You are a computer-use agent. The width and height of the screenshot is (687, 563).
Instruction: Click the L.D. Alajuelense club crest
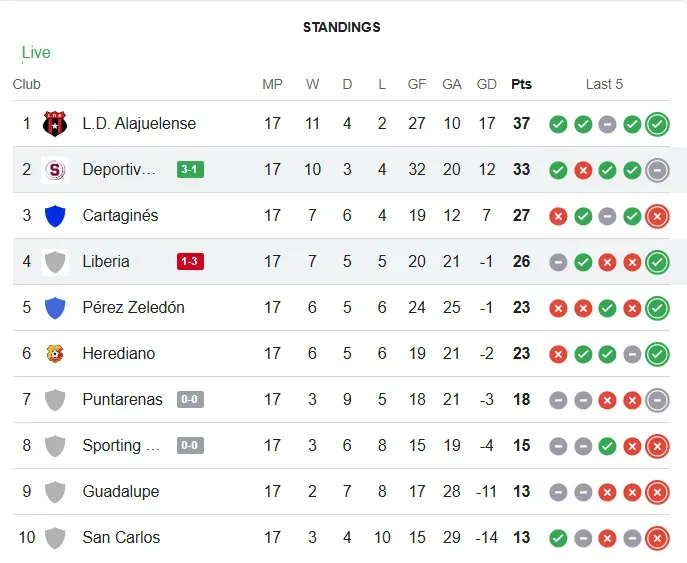click(55, 124)
